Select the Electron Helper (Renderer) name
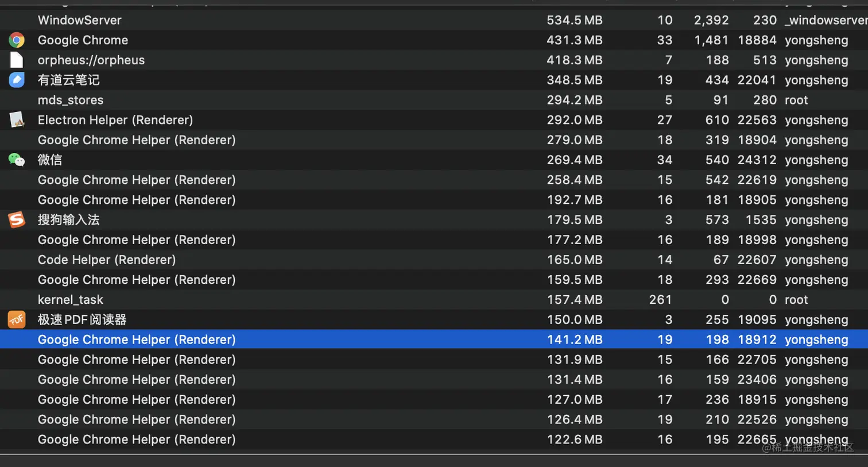Viewport: 868px width, 467px height. pyautogui.click(x=115, y=120)
